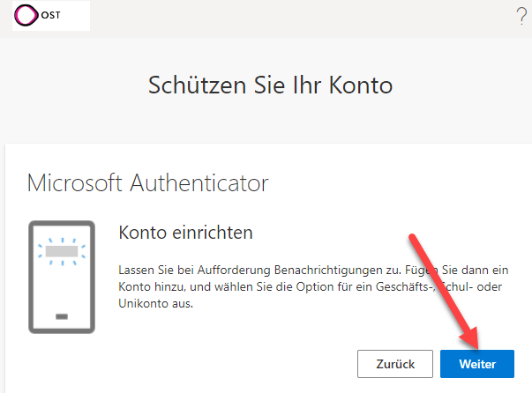Click the gray notification bar on the phone graphic

pyautogui.click(x=61, y=251)
